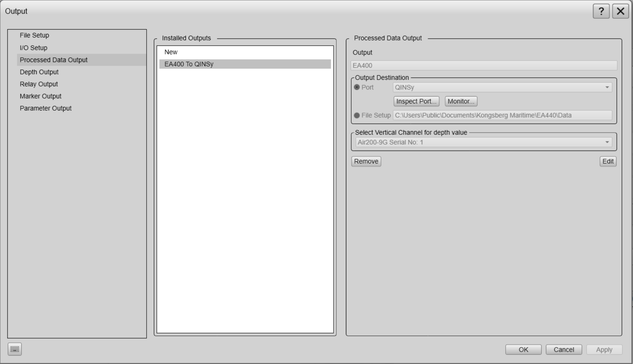Click the Edit button

(x=608, y=161)
